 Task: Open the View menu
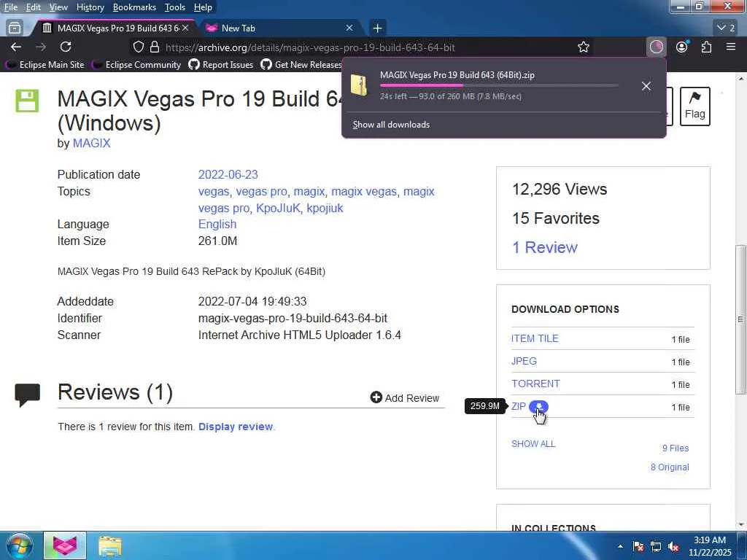click(x=58, y=7)
